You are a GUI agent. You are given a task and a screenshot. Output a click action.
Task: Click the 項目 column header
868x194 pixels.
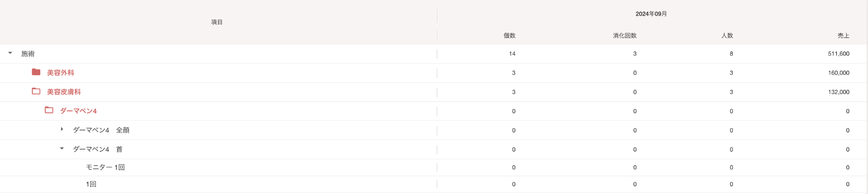click(x=217, y=22)
